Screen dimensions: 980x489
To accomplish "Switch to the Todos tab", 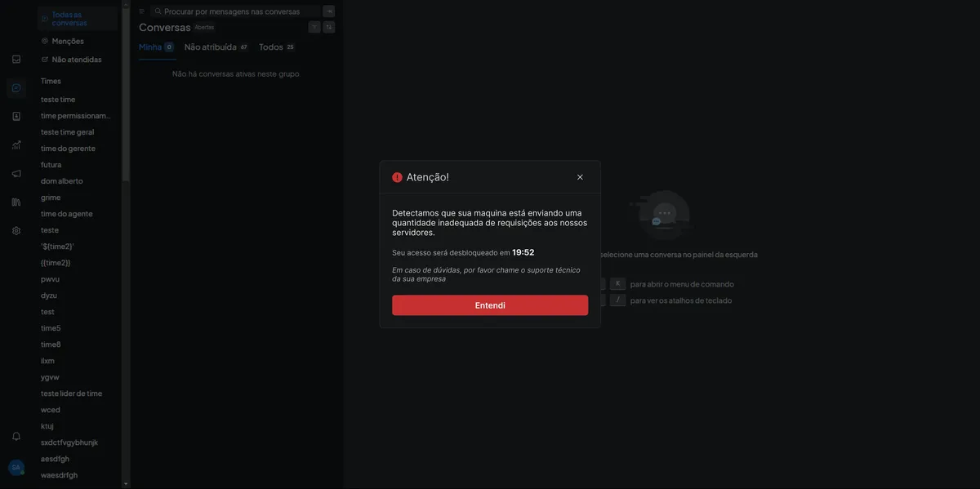I will pyautogui.click(x=271, y=47).
